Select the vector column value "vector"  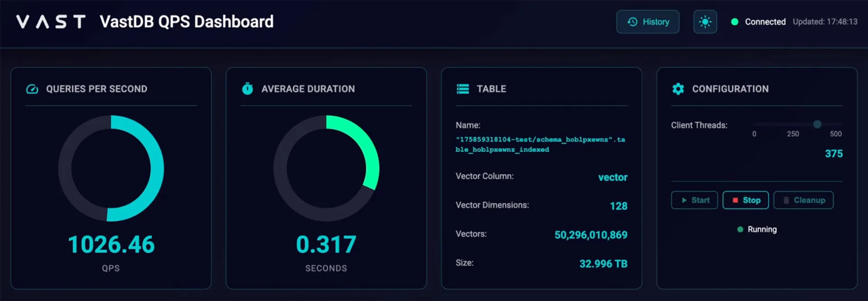coord(613,177)
